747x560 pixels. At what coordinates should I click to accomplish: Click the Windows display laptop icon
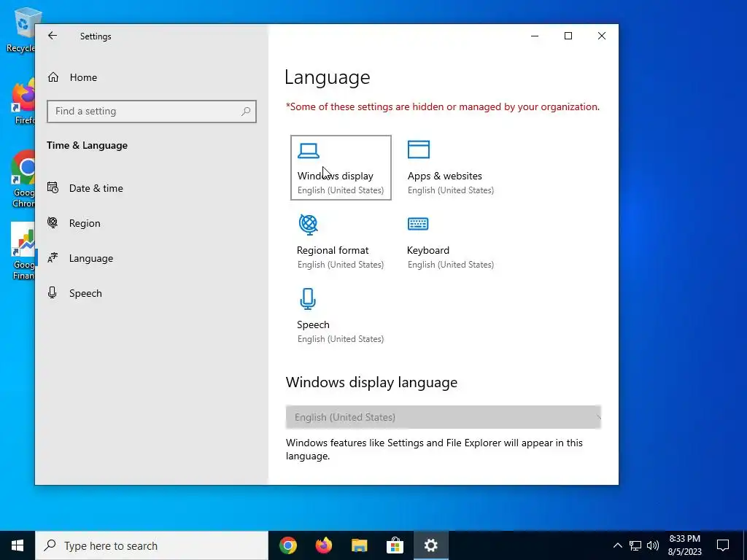[x=309, y=150]
